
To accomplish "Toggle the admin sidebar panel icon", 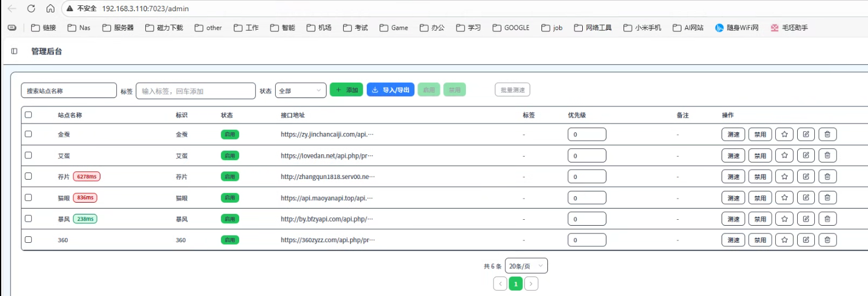I will (x=14, y=51).
